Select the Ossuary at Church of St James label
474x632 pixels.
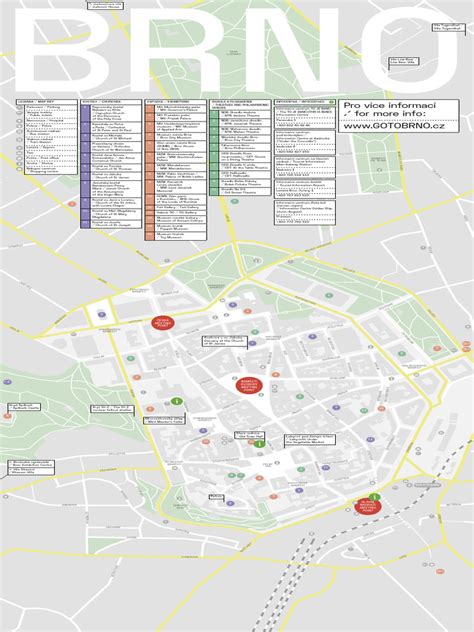[x=225, y=341]
